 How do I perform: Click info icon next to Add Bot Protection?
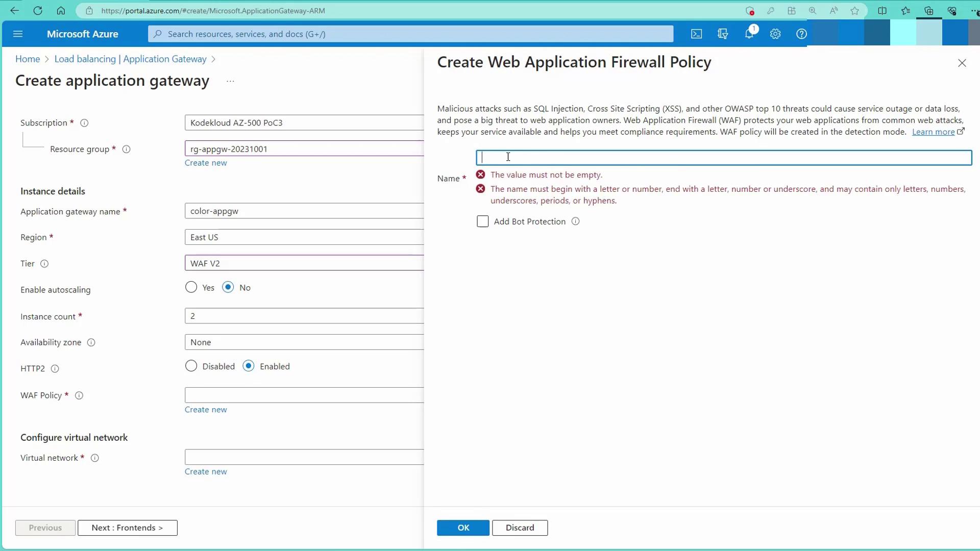[575, 221]
